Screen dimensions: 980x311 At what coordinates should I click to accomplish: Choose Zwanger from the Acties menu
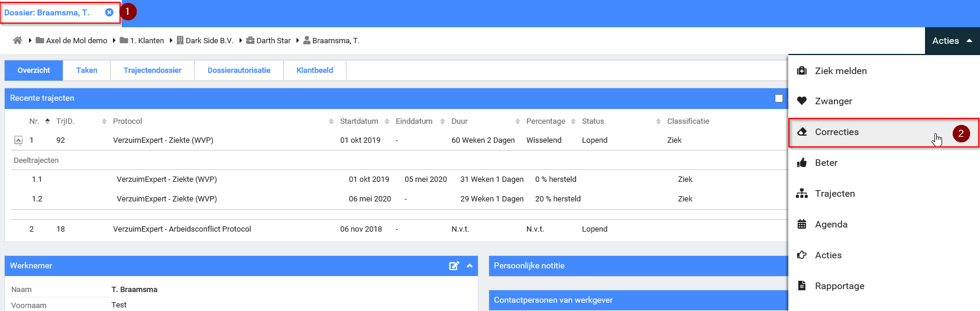[833, 101]
